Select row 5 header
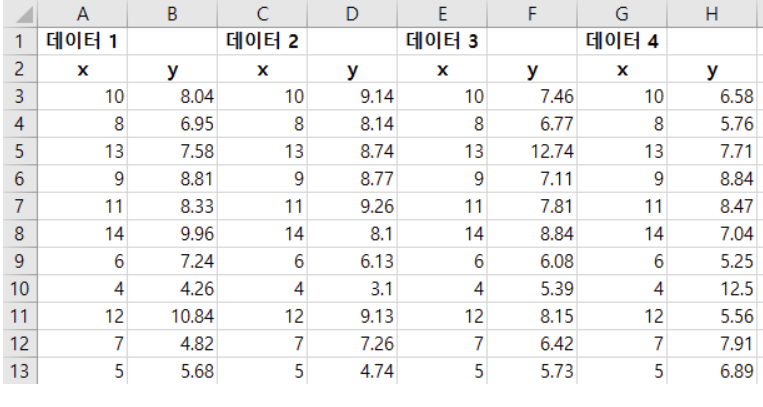Image resolution: width=763 pixels, height=407 pixels. click(20, 151)
